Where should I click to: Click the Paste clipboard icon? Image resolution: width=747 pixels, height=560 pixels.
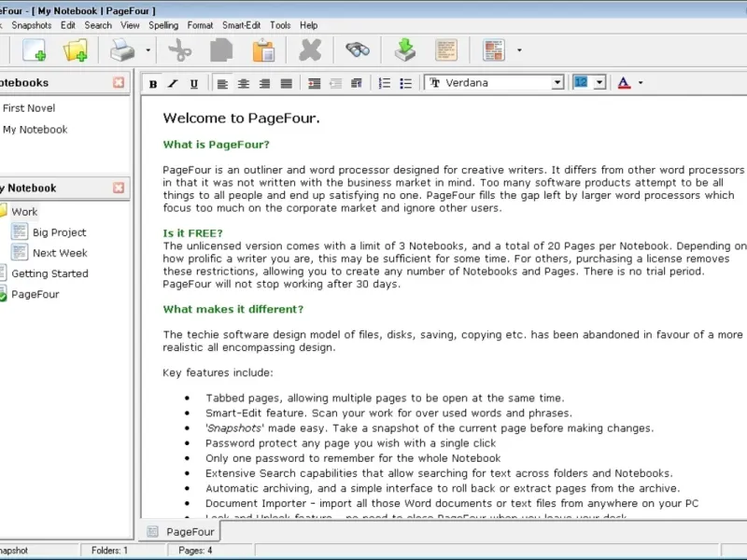(x=263, y=50)
